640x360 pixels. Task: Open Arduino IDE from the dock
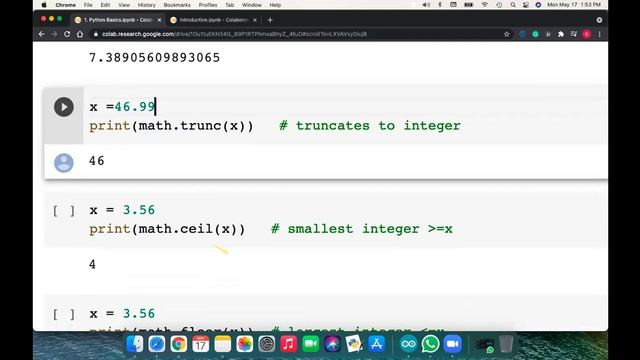(x=408, y=344)
